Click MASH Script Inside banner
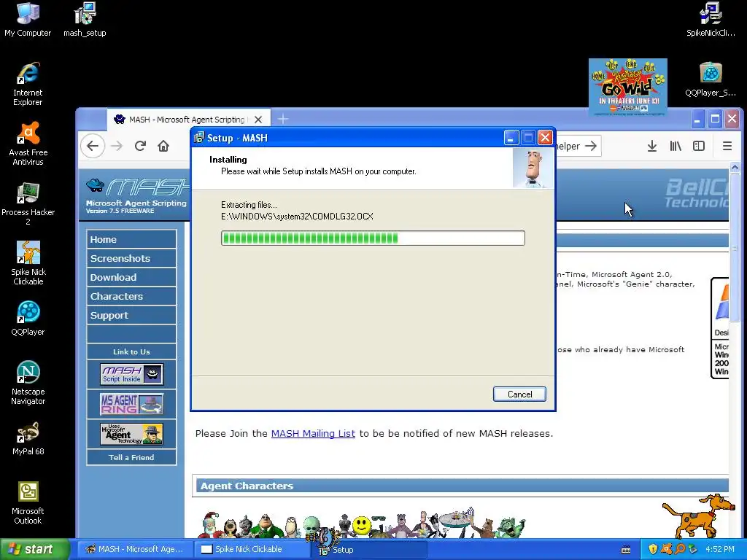The height and width of the screenshot is (560, 747). coord(131,374)
